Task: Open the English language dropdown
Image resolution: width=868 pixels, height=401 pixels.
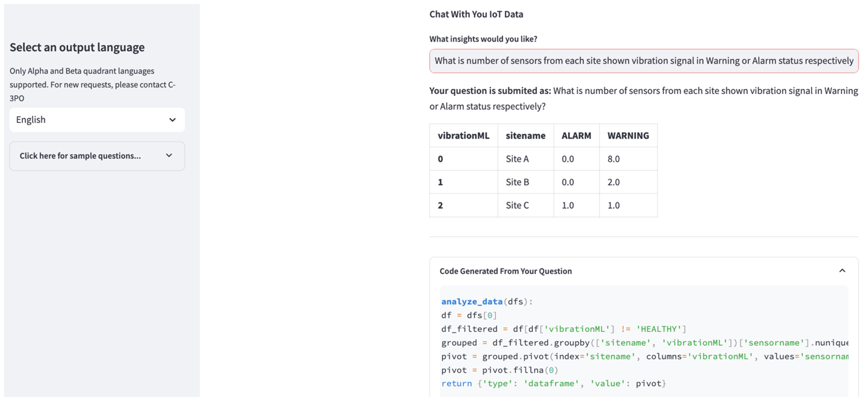Action: click(x=96, y=120)
